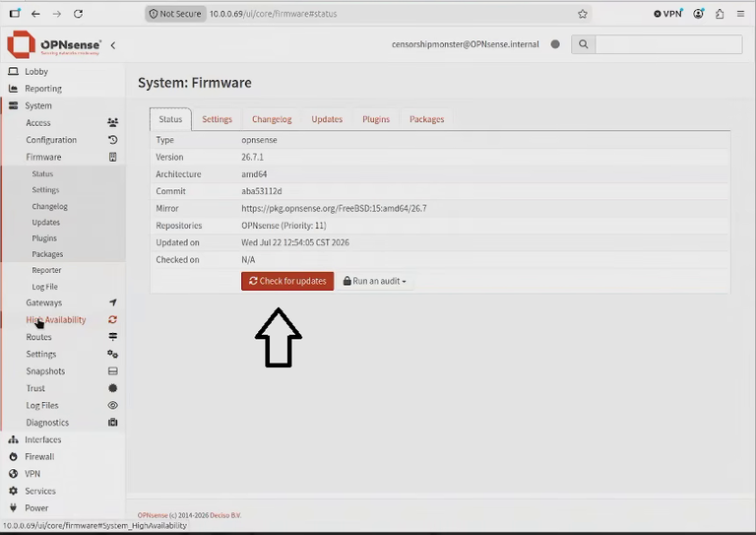Click the Check for updates button
This screenshot has height=535, width=756.
click(x=287, y=281)
